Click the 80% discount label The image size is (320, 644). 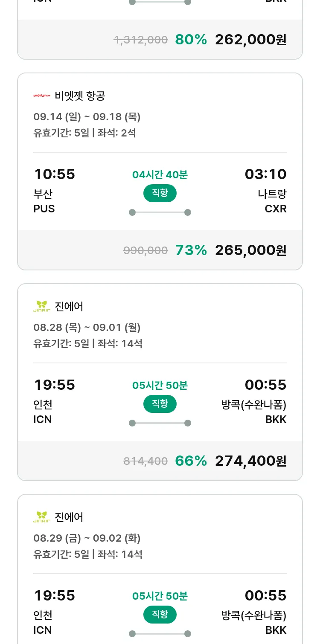click(x=191, y=40)
